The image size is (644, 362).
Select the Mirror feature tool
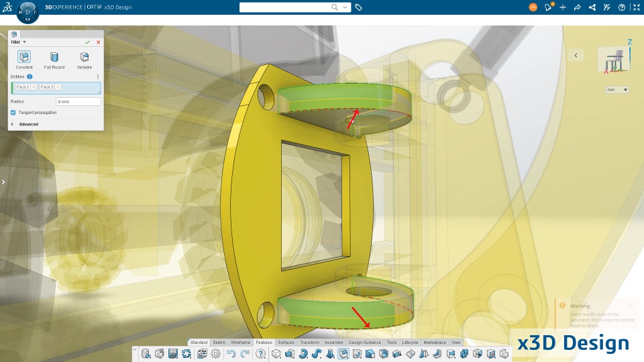[424, 354]
